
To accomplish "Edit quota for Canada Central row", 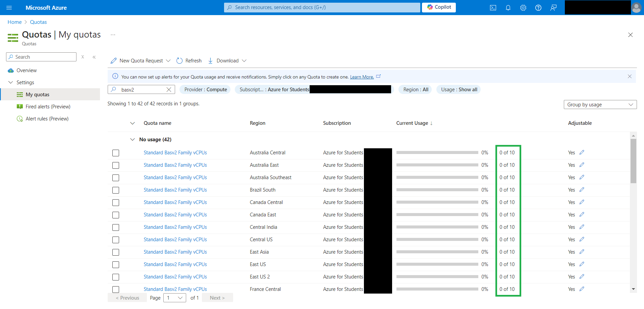I will tap(582, 202).
